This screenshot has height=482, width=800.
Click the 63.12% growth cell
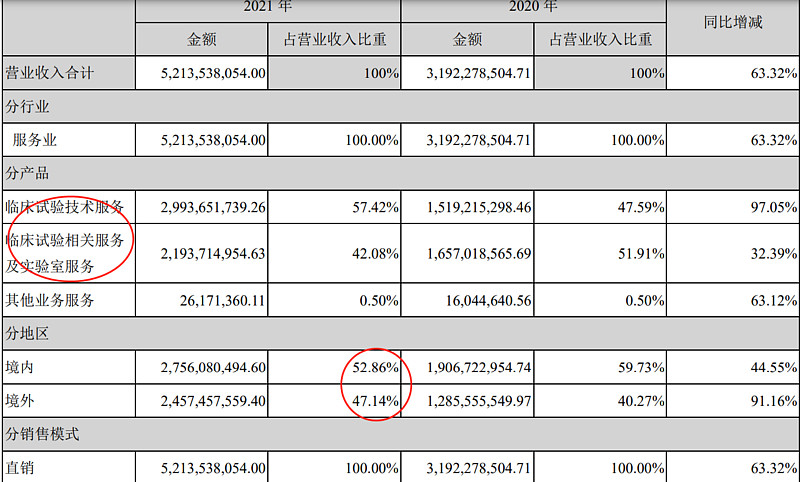point(773,301)
